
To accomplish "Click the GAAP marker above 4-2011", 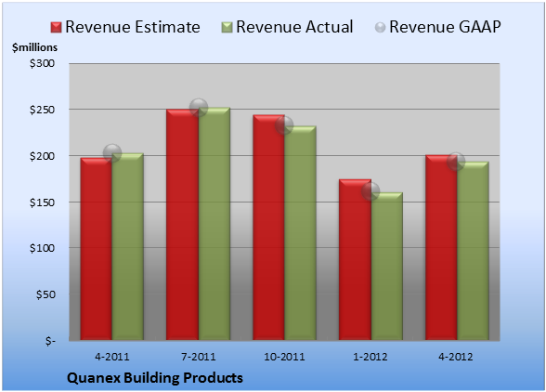I will 112,153.
